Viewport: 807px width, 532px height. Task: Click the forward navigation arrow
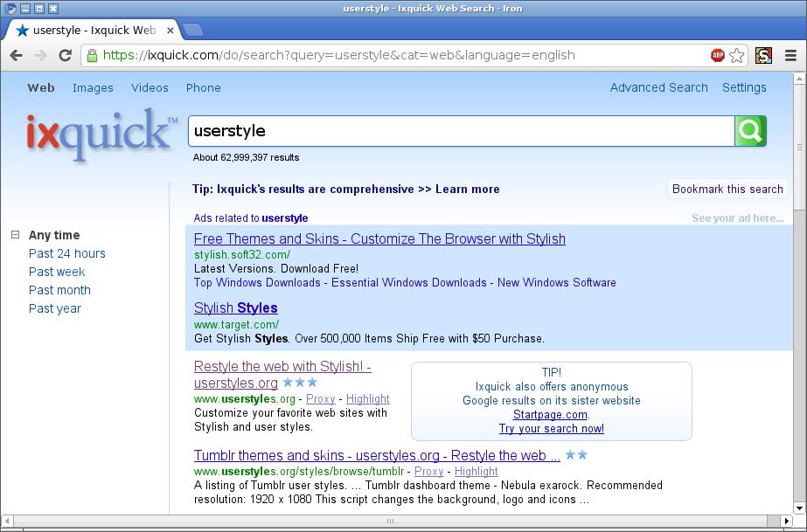tap(41, 56)
